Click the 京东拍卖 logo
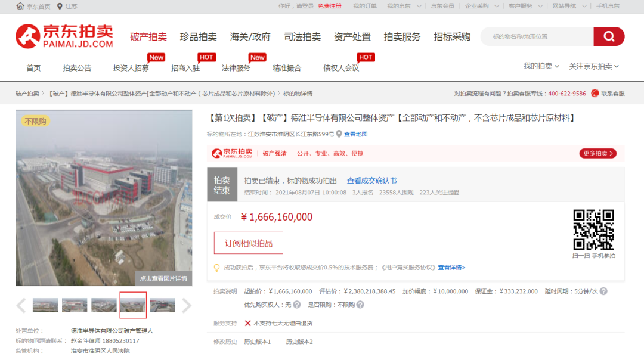The height and width of the screenshot is (363, 644). pyautogui.click(x=64, y=36)
